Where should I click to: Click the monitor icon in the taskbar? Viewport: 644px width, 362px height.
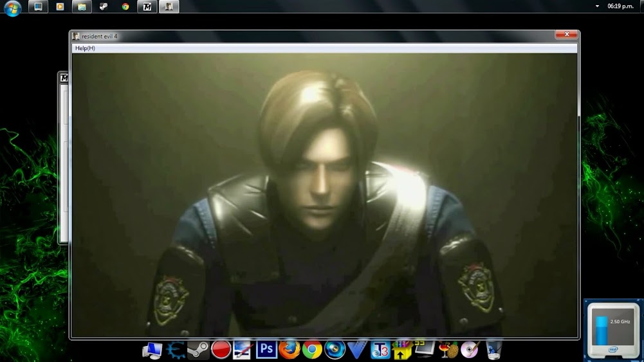tap(38, 6)
